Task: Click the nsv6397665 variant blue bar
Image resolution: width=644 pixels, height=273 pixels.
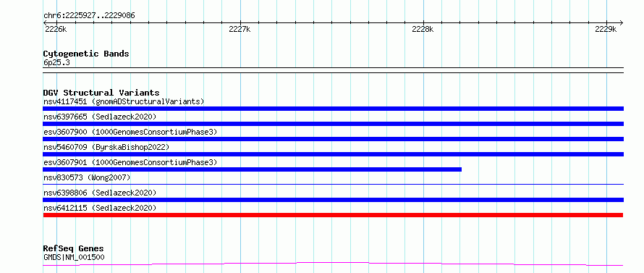Action: pyautogui.click(x=333, y=124)
